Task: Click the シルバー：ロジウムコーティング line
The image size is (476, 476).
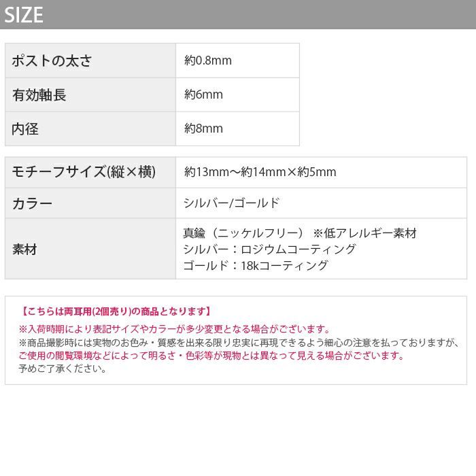Action: tap(269, 250)
